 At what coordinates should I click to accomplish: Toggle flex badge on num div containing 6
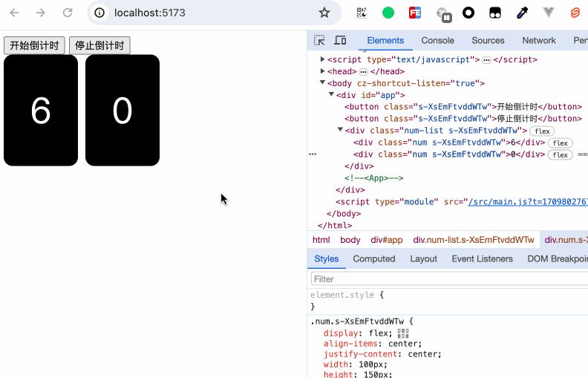pos(561,143)
